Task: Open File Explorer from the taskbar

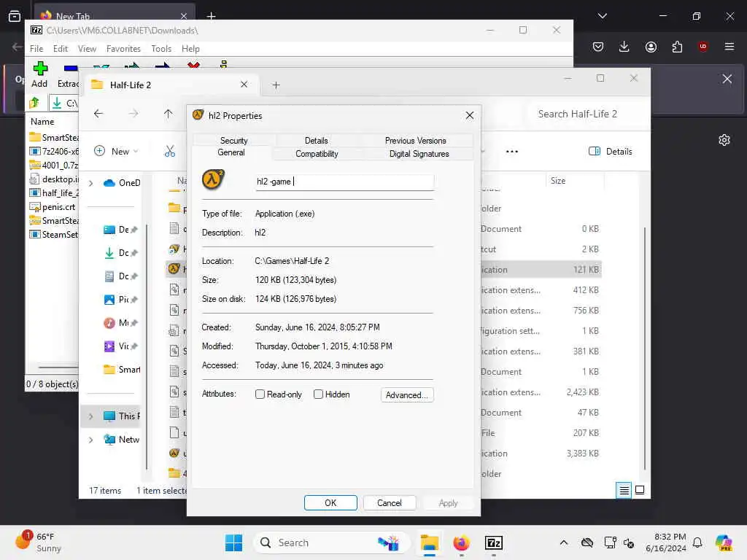Action: coord(429,542)
